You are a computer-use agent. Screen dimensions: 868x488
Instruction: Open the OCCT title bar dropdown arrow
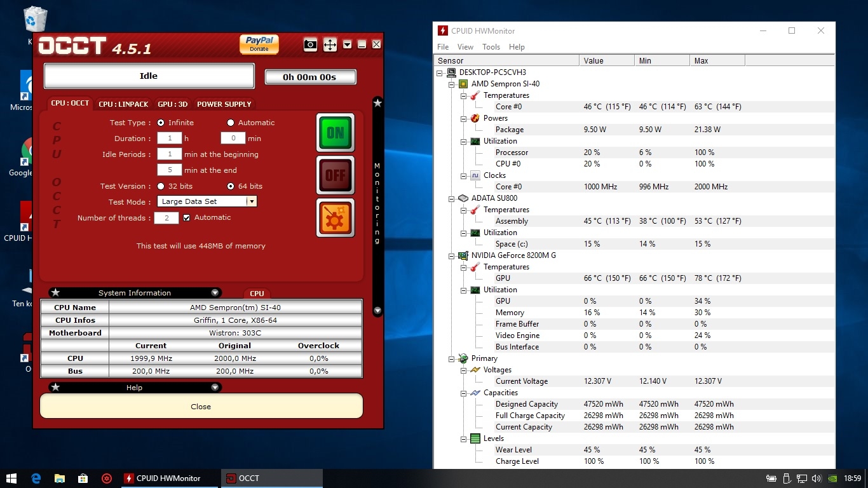coord(347,44)
